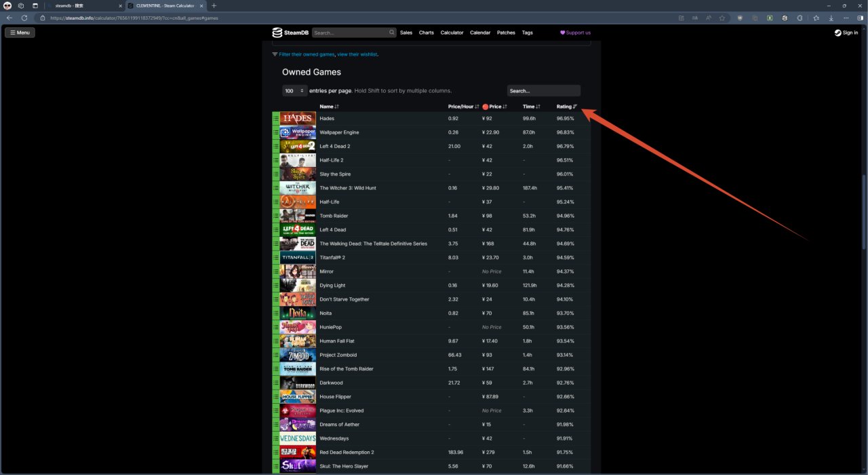Open the Tags menu item
868x475 pixels.
[527, 33]
